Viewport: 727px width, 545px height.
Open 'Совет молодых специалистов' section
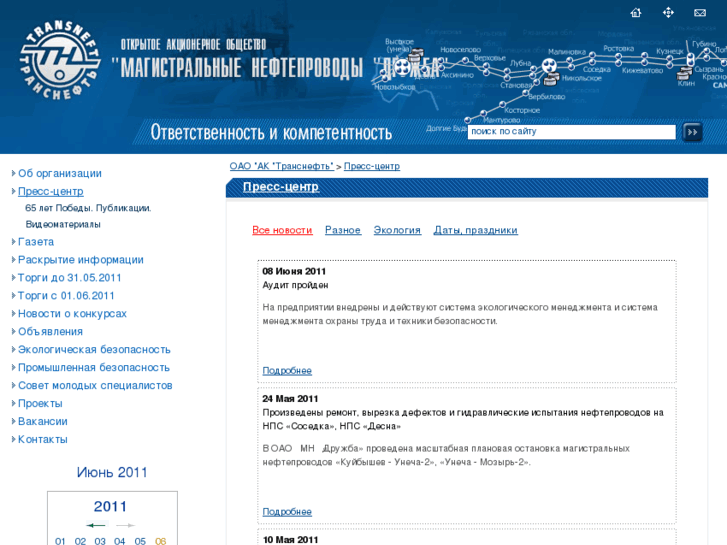[x=95, y=386]
